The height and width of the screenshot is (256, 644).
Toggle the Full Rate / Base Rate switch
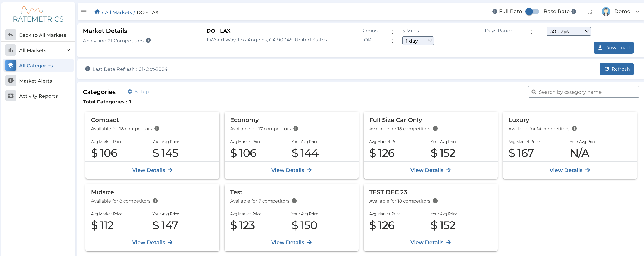532,12
